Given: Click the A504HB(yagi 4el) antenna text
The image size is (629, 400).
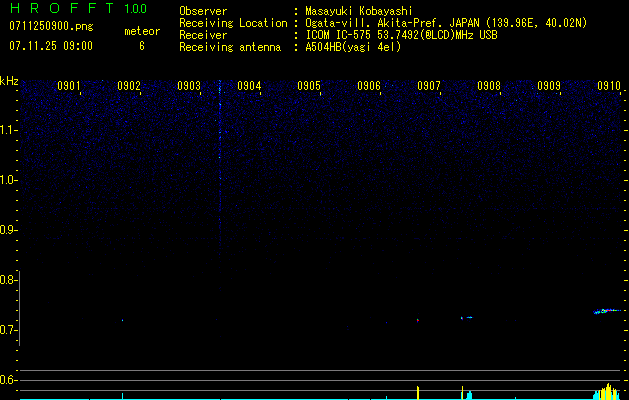Looking at the screenshot, I should 353,47.
